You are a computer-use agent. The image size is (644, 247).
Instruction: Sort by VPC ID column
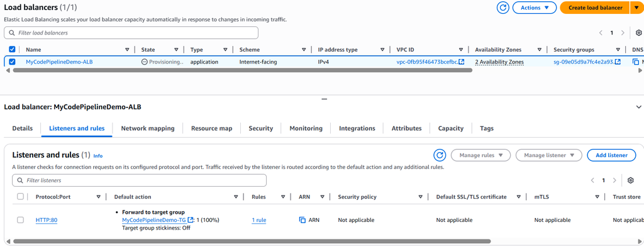pyautogui.click(x=461, y=50)
